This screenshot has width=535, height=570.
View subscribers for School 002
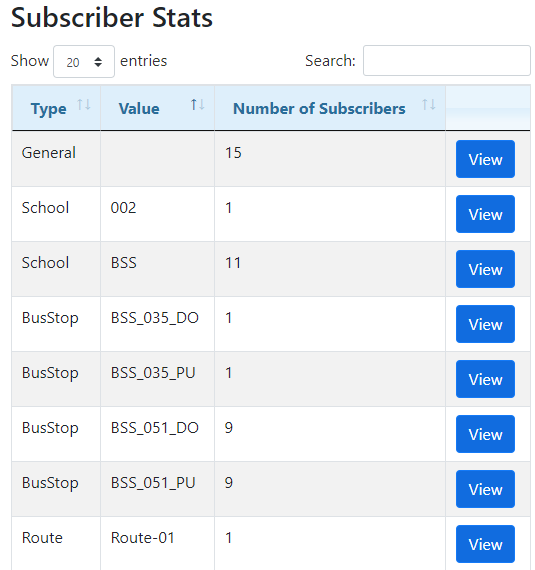point(485,214)
